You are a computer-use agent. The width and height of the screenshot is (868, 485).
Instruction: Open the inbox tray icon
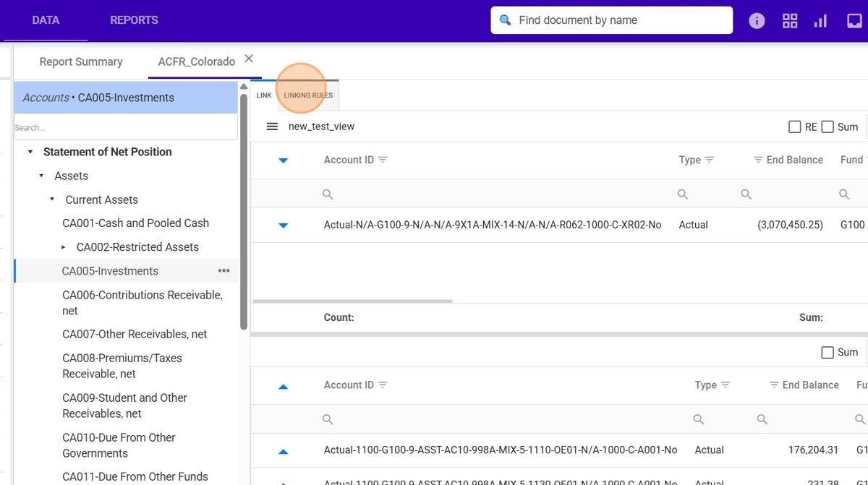click(x=854, y=21)
